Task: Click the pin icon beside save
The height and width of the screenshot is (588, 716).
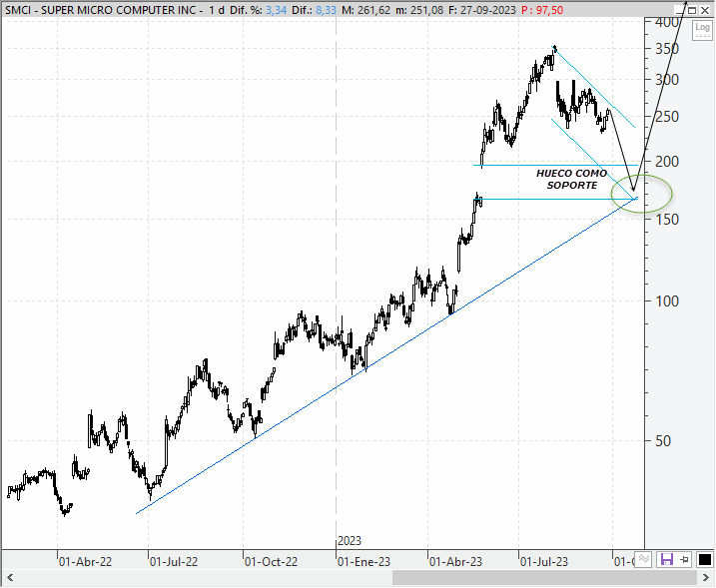Action: point(684,559)
